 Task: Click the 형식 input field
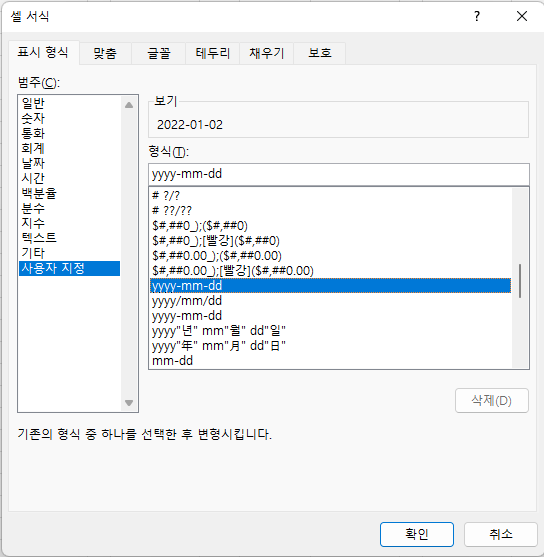point(339,174)
